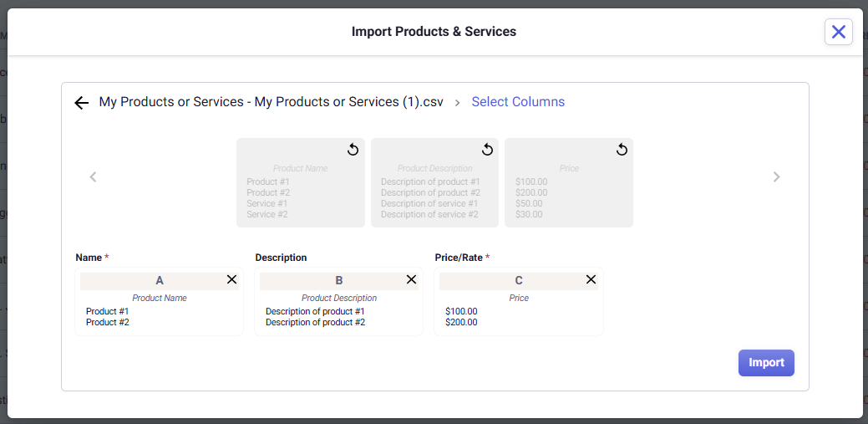Close the Import Products & Services dialog

tap(838, 32)
